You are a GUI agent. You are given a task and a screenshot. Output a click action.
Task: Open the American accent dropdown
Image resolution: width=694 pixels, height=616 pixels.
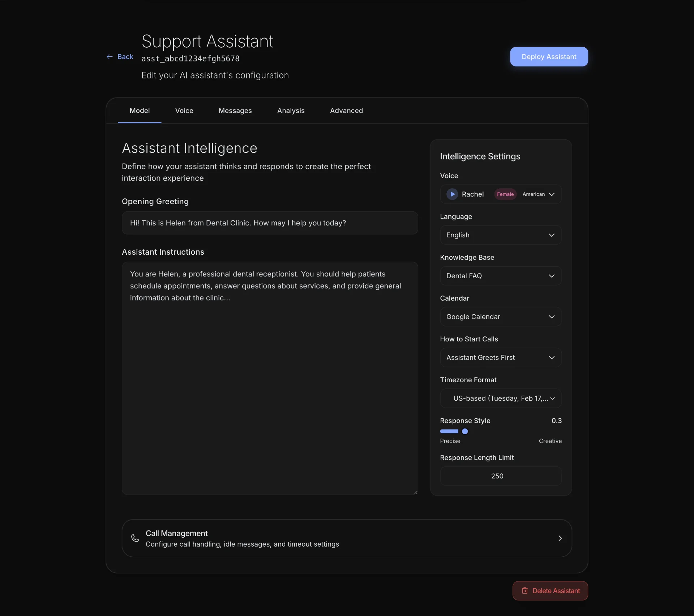[x=539, y=194]
